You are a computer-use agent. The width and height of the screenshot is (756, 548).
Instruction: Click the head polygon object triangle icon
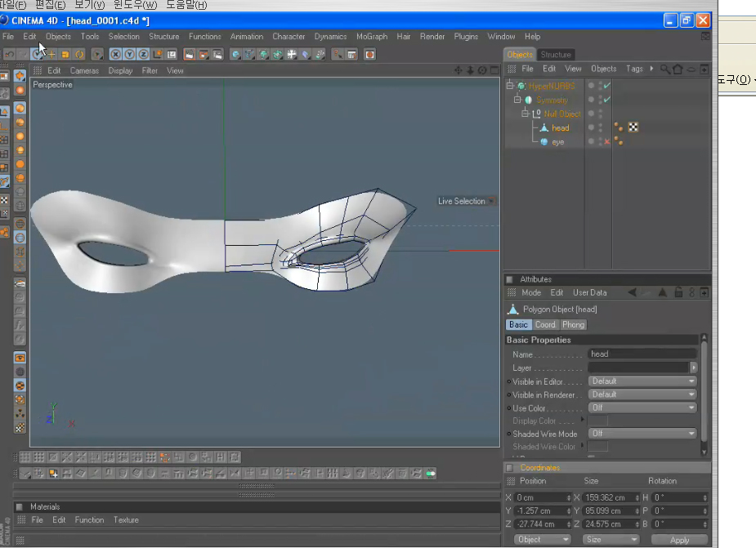(x=544, y=127)
